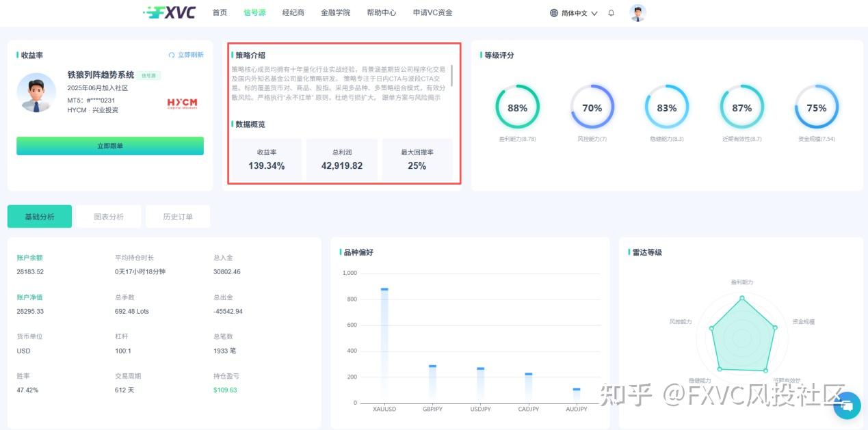Click the 总利润 42,919.82 card

[342, 159]
